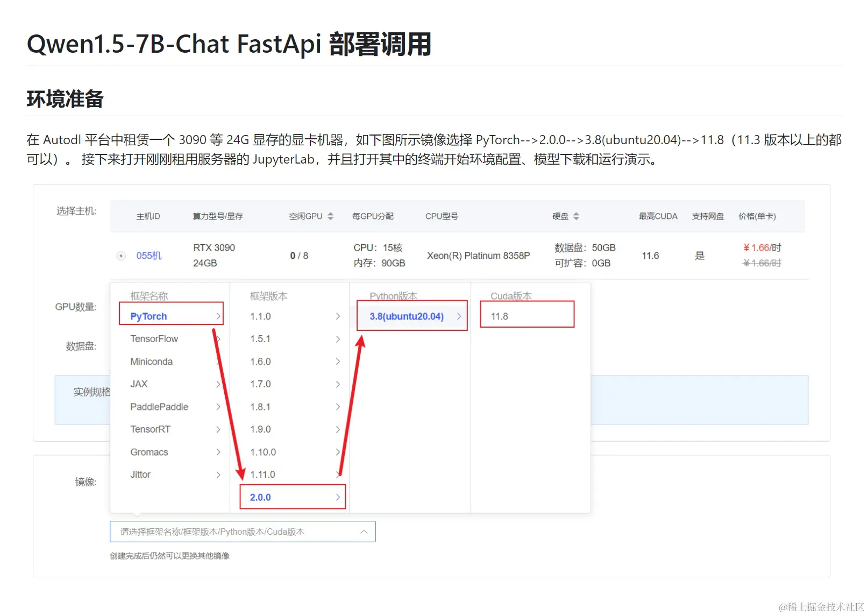Click the RTX 3090 model cell
The width and height of the screenshot is (868, 616).
click(x=214, y=248)
